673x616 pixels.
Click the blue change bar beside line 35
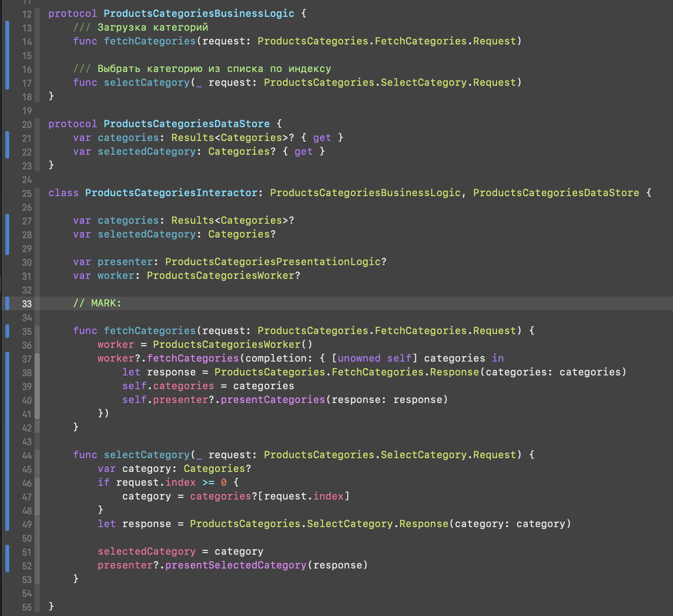point(7,331)
